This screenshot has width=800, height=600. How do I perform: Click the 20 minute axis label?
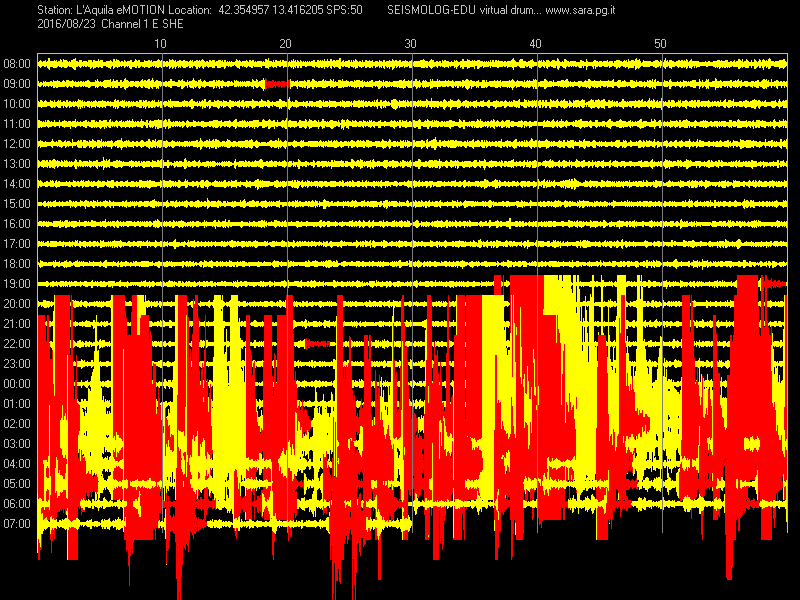(x=285, y=44)
